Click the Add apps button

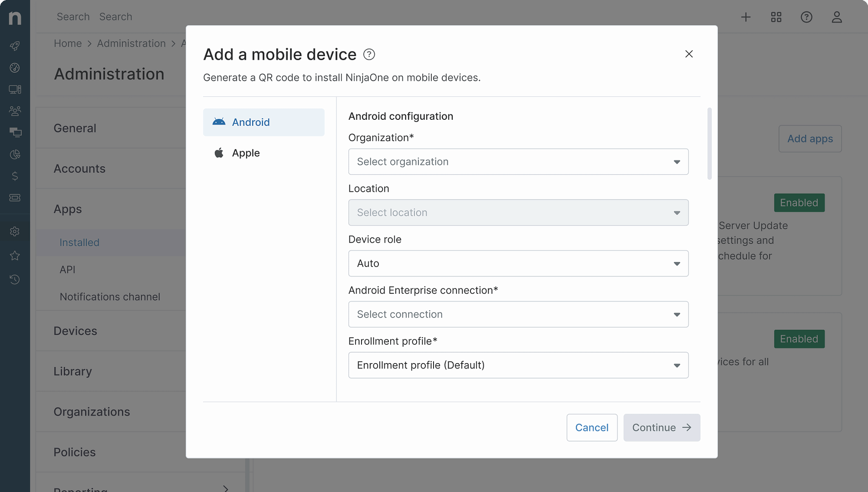810,139
